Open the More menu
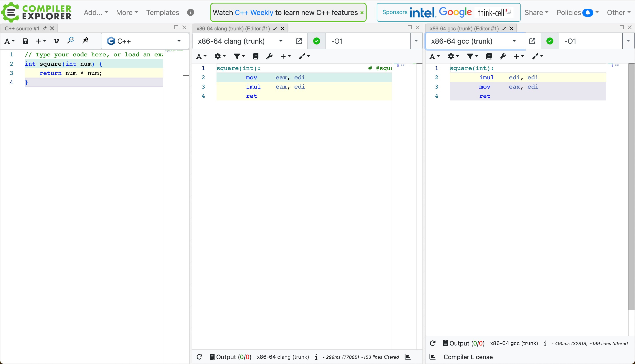 pyautogui.click(x=127, y=13)
